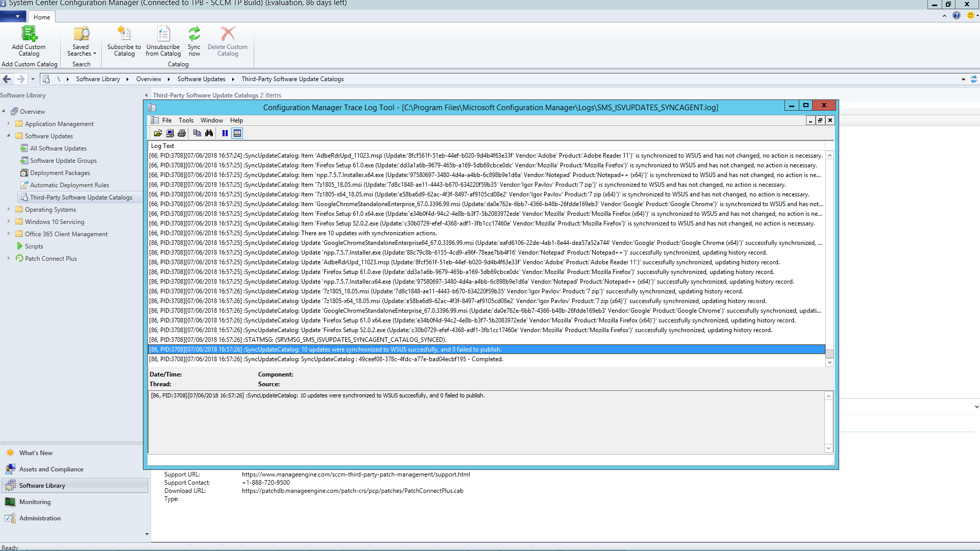Click the Print icon in Trace Log Tool
The width and height of the screenshot is (980, 551).
[x=182, y=133]
